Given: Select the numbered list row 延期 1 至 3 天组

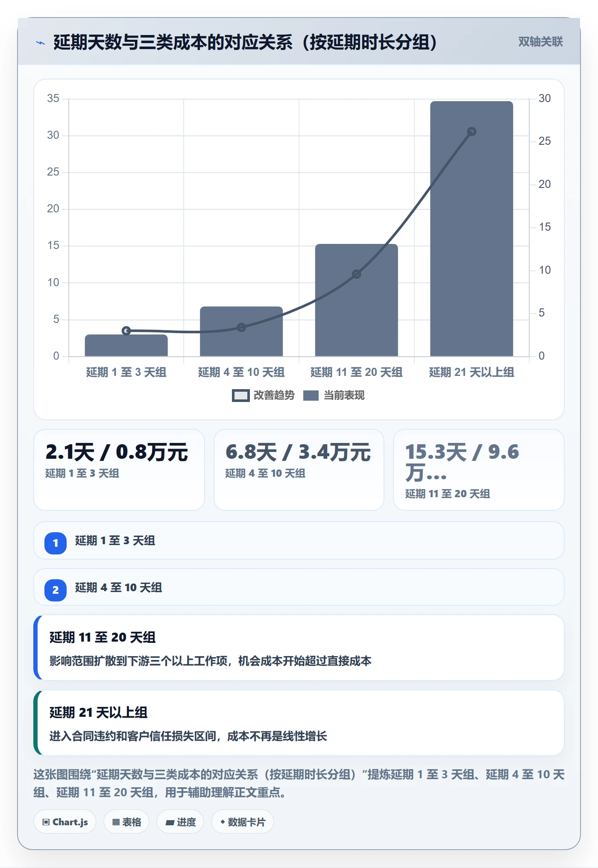Looking at the screenshot, I should coord(299,540).
